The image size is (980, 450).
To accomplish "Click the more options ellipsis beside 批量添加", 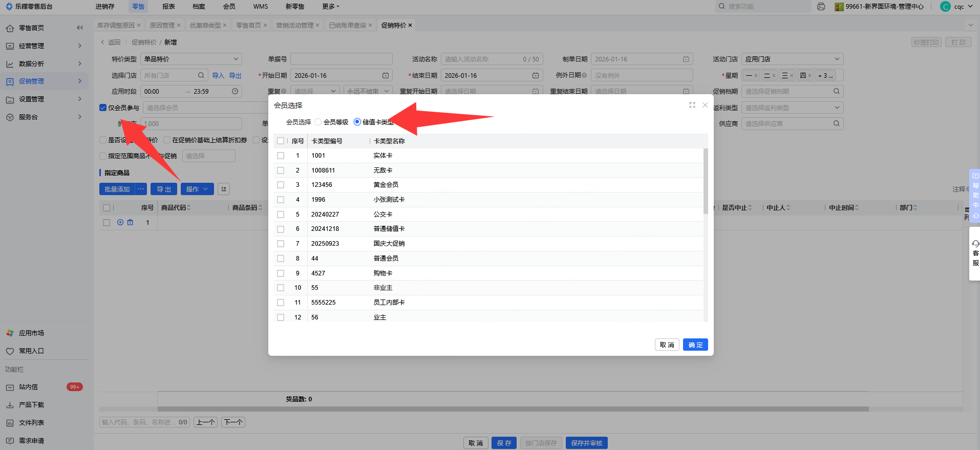I will (x=141, y=189).
